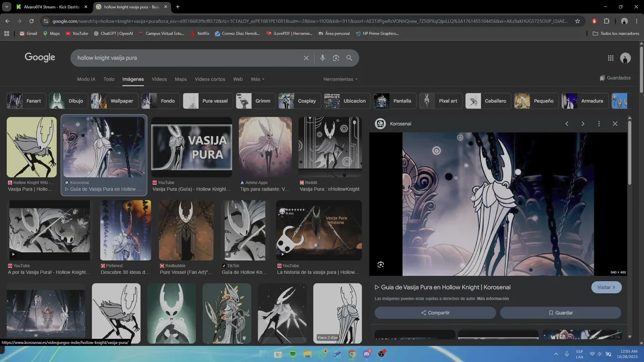Open the Google logo homepage link
Image resolution: width=644 pixels, height=362 pixels.
[40, 57]
